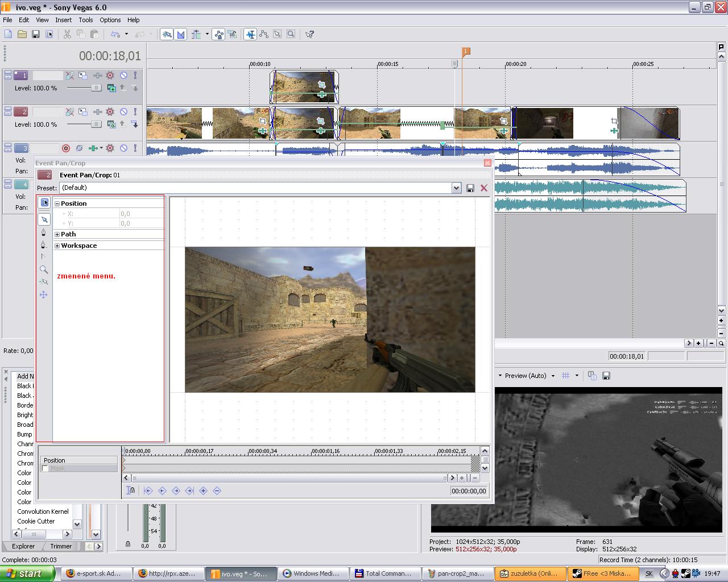This screenshot has height=582, width=728.
Task: Select the Envelope Edit tool
Action: pyautogui.click(x=264, y=34)
